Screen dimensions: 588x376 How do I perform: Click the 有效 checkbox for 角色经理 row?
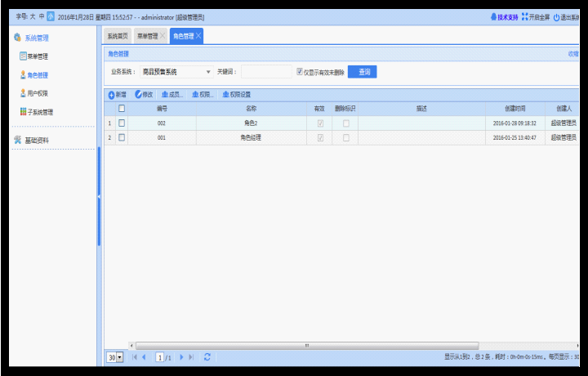coord(320,137)
